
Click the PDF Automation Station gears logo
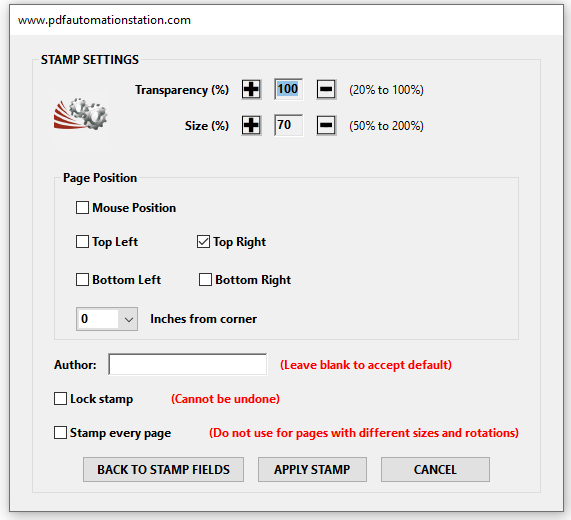pos(81,115)
